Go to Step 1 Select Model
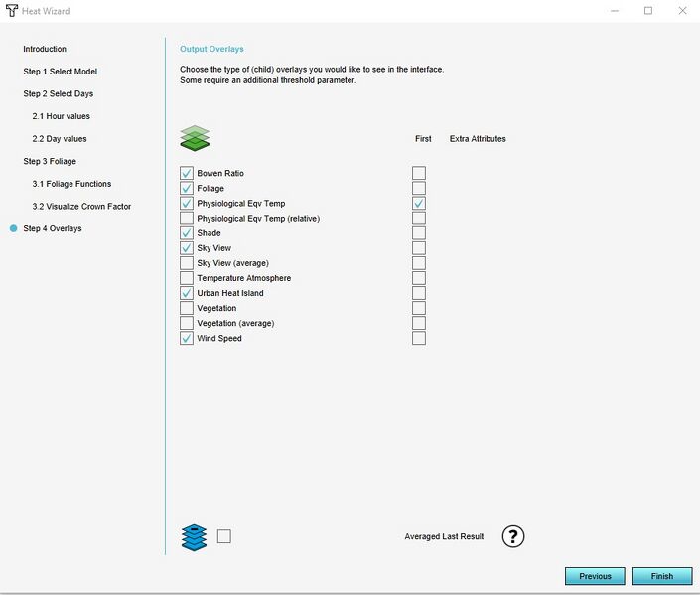The image size is (700, 595). click(x=61, y=72)
